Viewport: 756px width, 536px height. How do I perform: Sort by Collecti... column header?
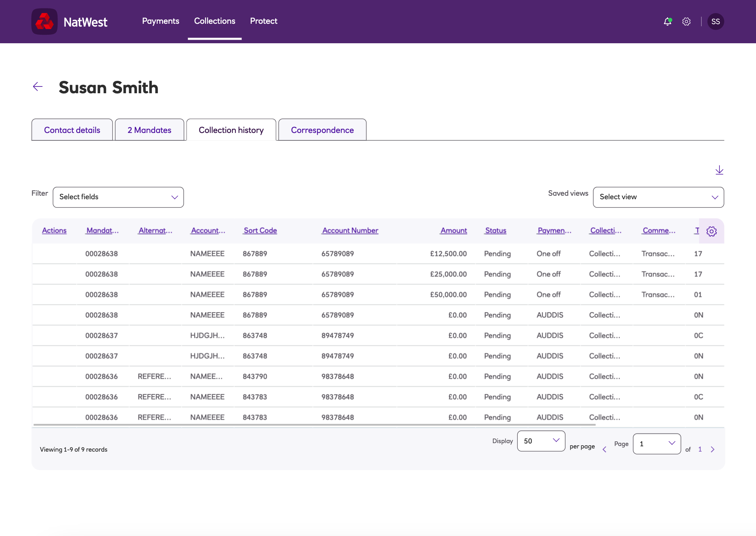point(606,230)
